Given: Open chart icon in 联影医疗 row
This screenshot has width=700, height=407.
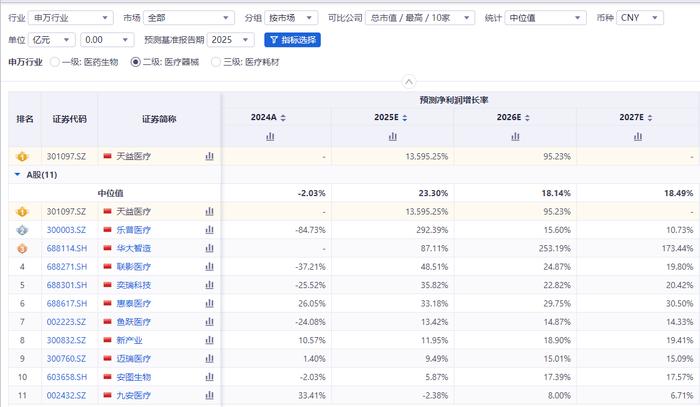Looking at the screenshot, I should click(209, 266).
